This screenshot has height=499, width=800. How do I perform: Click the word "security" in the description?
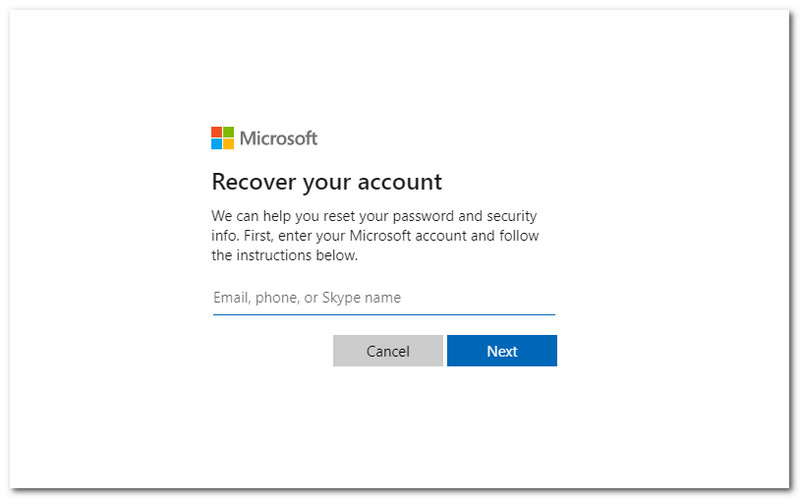(x=511, y=216)
